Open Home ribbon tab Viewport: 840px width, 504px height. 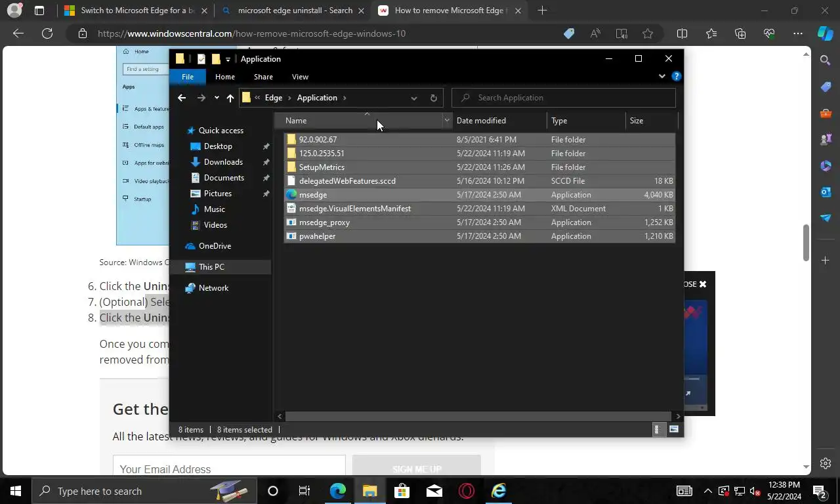(225, 77)
